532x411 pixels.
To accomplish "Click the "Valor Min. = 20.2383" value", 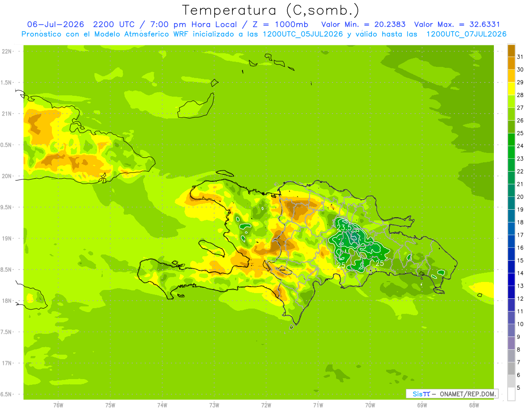I will coord(363,24).
